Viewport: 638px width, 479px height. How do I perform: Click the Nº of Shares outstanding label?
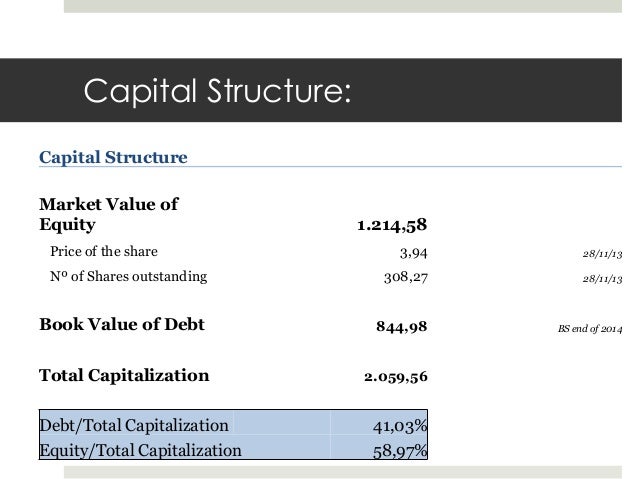pos(129,276)
